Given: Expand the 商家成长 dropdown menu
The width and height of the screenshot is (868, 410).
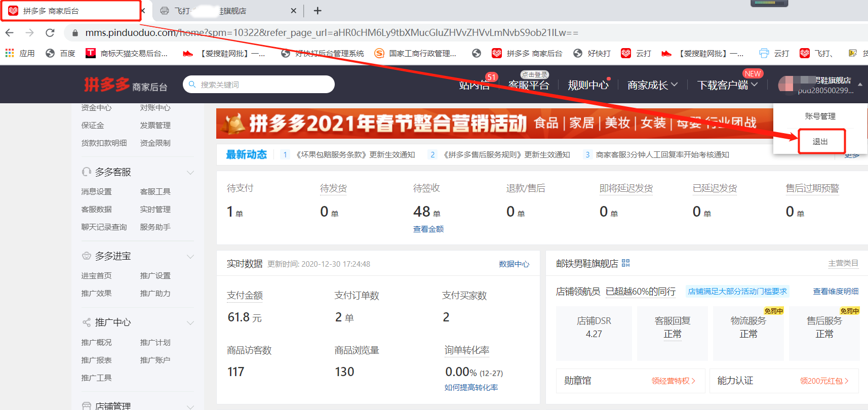Looking at the screenshot, I should pyautogui.click(x=652, y=85).
